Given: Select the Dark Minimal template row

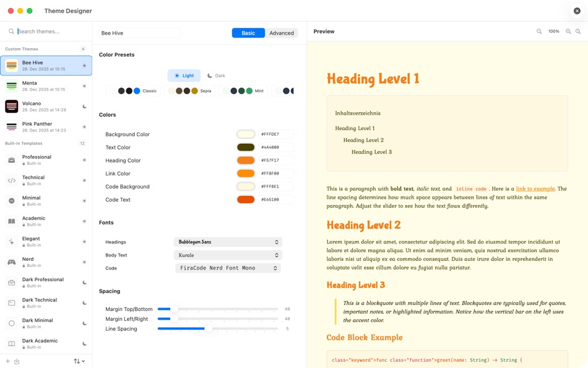Looking at the screenshot, I should [x=46, y=323].
